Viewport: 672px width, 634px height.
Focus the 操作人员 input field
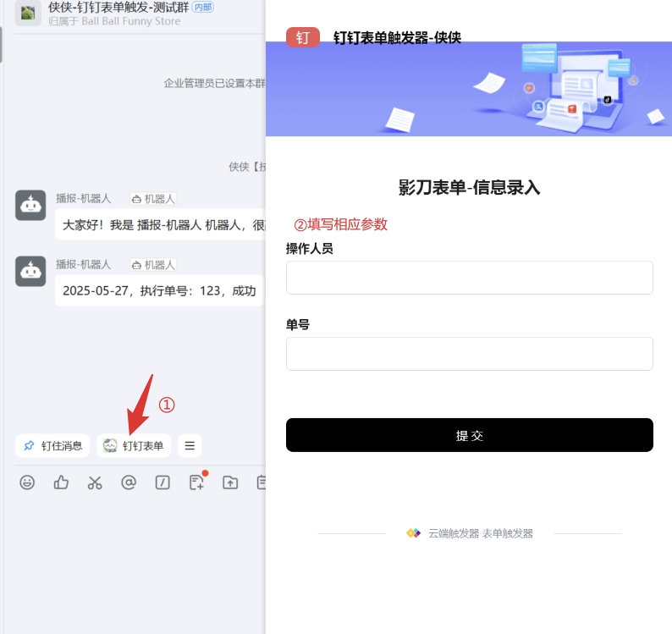tap(469, 278)
